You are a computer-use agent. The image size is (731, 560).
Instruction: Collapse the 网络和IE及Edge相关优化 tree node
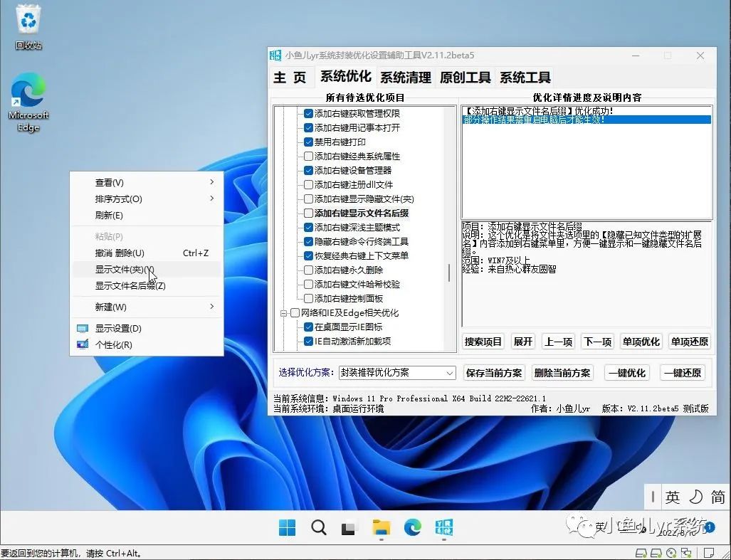pos(283,313)
